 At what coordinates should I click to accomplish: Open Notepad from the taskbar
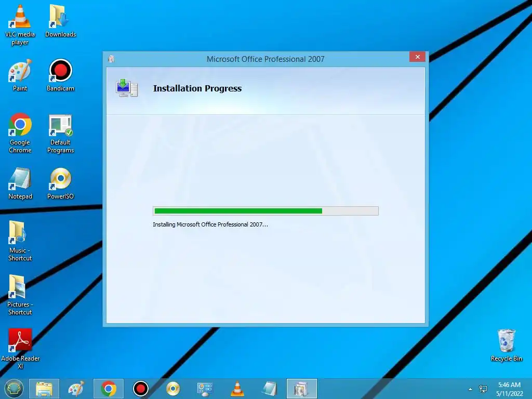point(270,389)
